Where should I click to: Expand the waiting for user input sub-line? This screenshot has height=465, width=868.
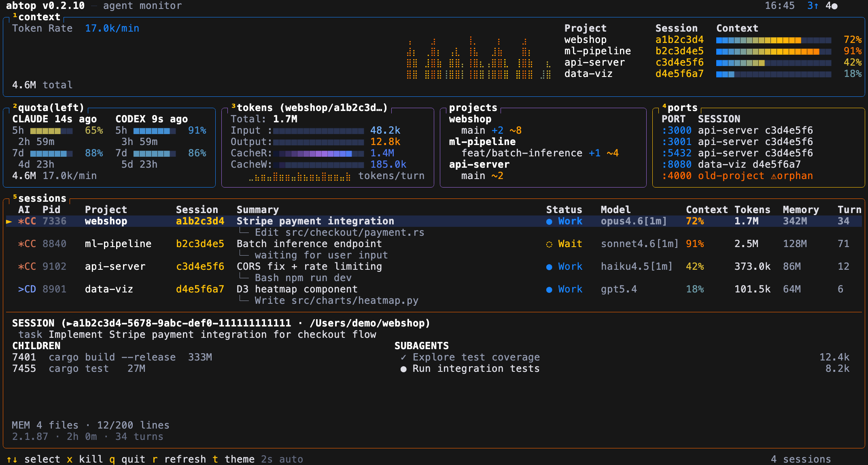coord(321,255)
